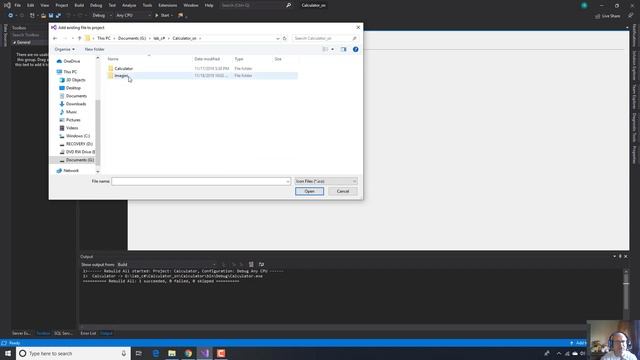The image size is (640, 360).
Task: Open the change view options dropdown
Action: [x=332, y=49]
